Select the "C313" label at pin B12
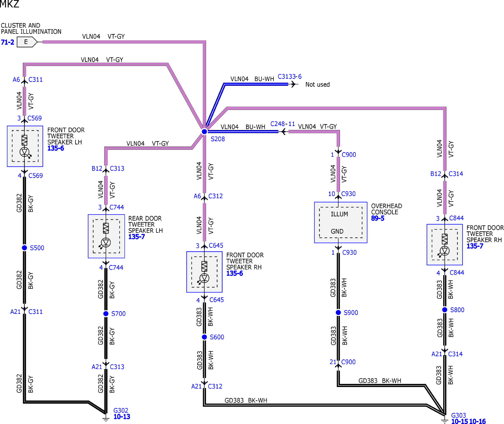 pos(117,168)
